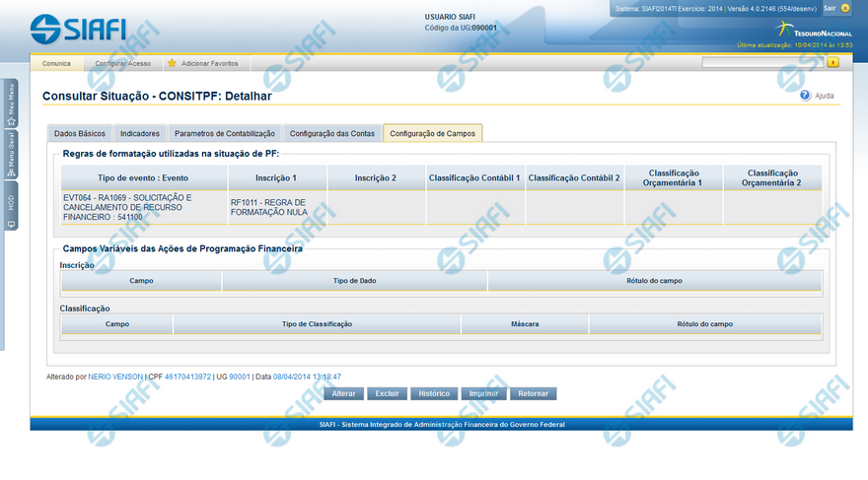This screenshot has height=480, width=868.
Task: Click the Adicionar Favoritos star icon
Action: (172, 63)
